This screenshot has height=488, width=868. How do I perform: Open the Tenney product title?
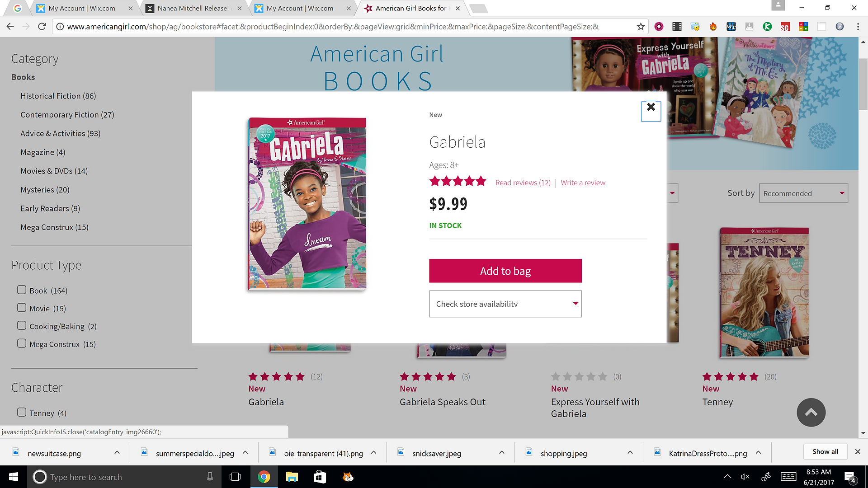coord(717,402)
